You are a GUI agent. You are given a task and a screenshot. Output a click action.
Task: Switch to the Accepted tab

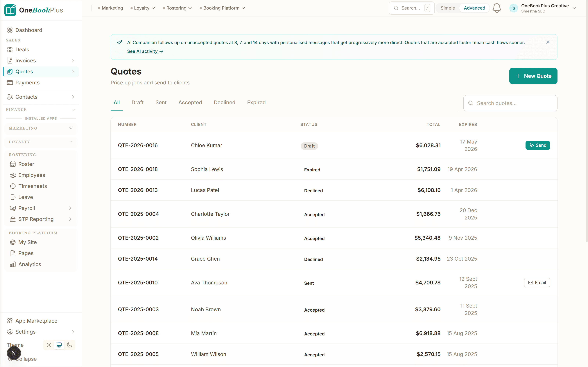tap(190, 102)
